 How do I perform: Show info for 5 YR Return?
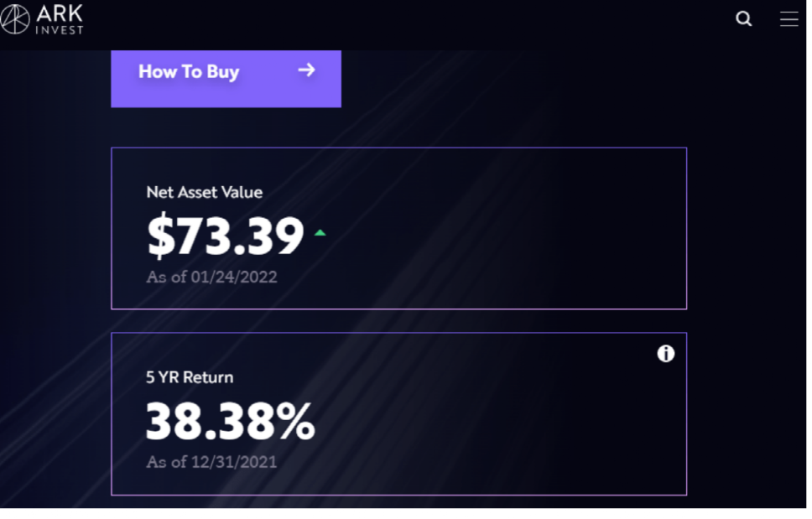tap(665, 354)
